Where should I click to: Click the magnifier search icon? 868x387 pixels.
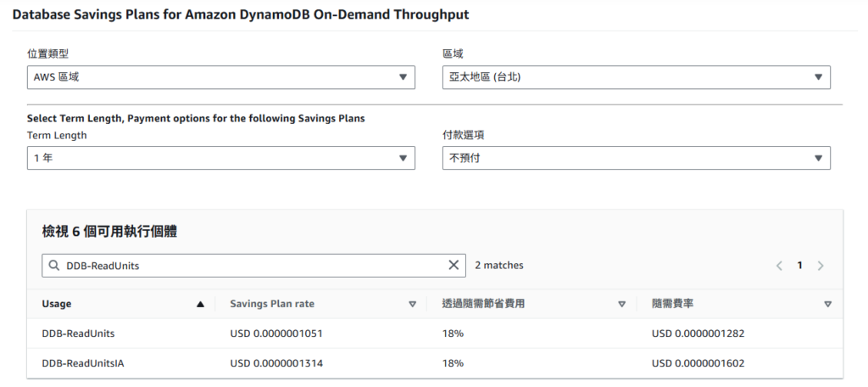click(54, 266)
